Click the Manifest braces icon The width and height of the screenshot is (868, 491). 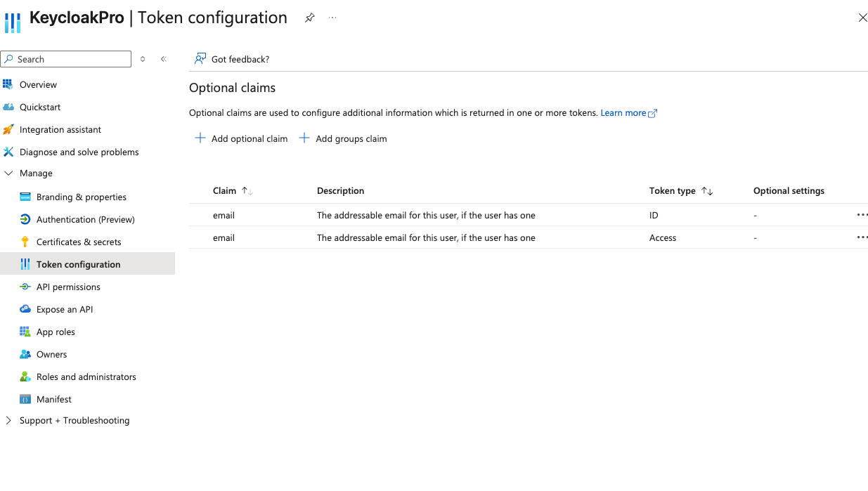(x=25, y=399)
